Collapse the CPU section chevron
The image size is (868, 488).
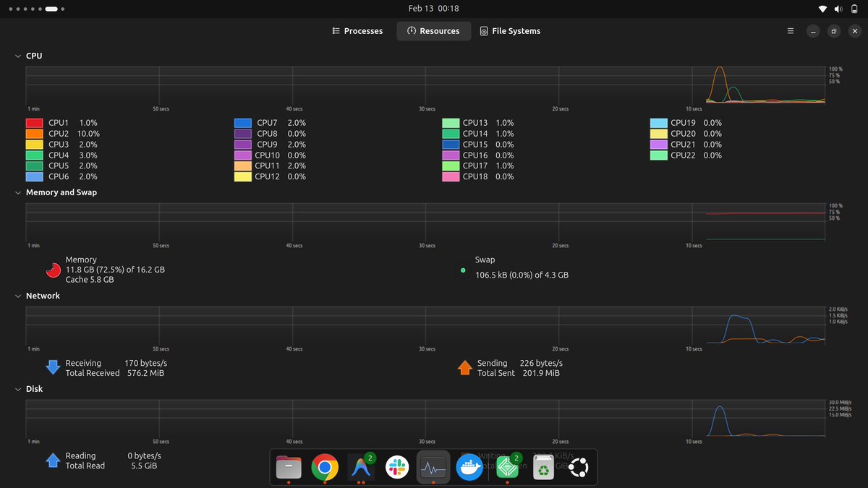18,56
